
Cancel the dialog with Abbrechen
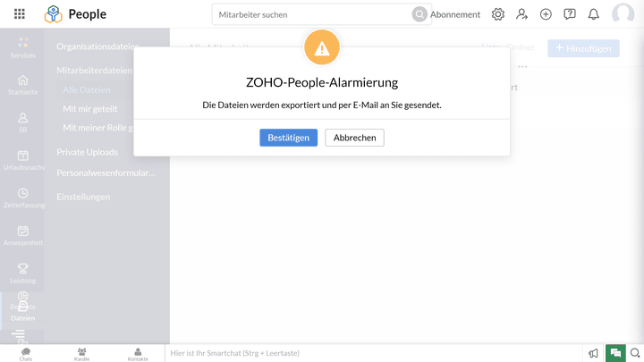click(x=354, y=138)
